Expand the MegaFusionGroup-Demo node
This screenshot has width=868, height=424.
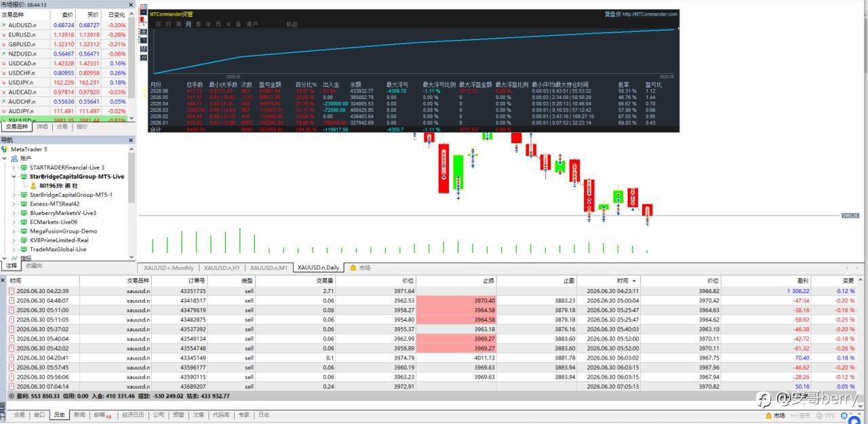(x=14, y=231)
